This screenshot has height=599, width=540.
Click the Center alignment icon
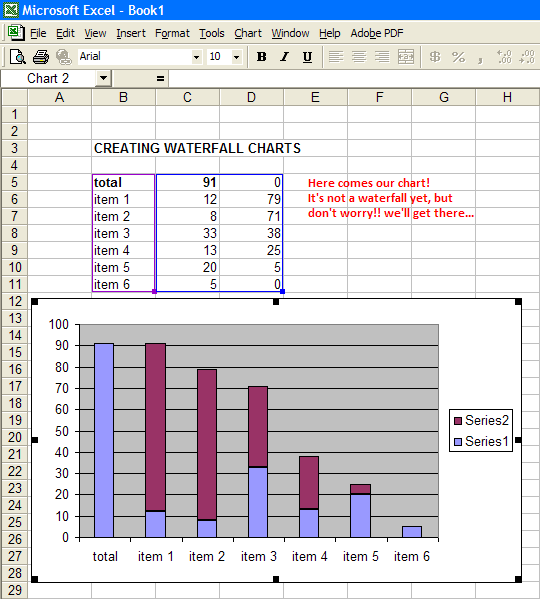click(359, 57)
